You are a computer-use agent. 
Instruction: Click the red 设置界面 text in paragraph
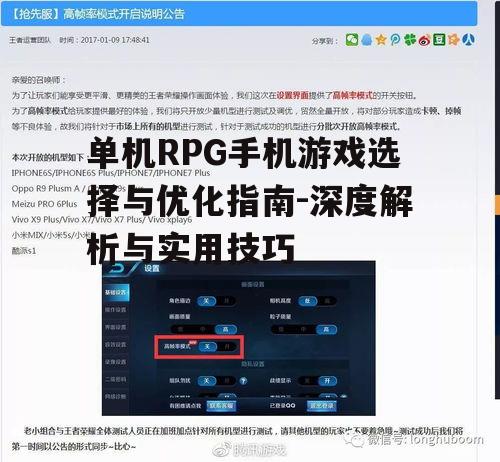[292, 96]
